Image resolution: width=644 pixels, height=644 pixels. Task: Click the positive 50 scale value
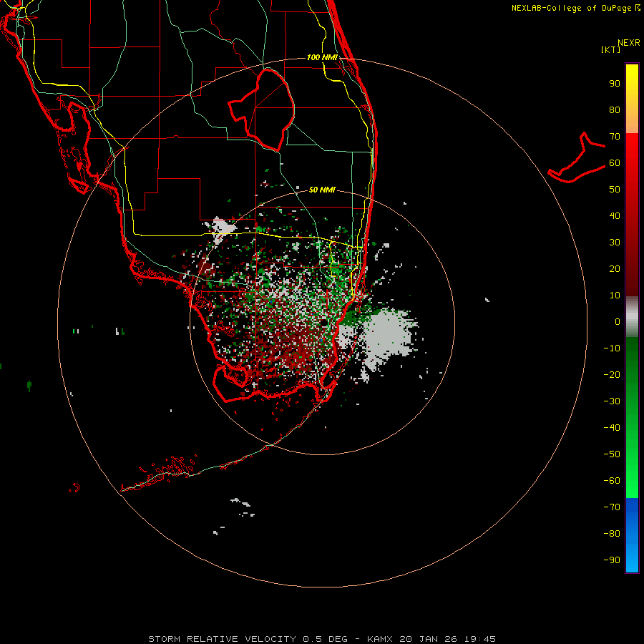[615, 190]
